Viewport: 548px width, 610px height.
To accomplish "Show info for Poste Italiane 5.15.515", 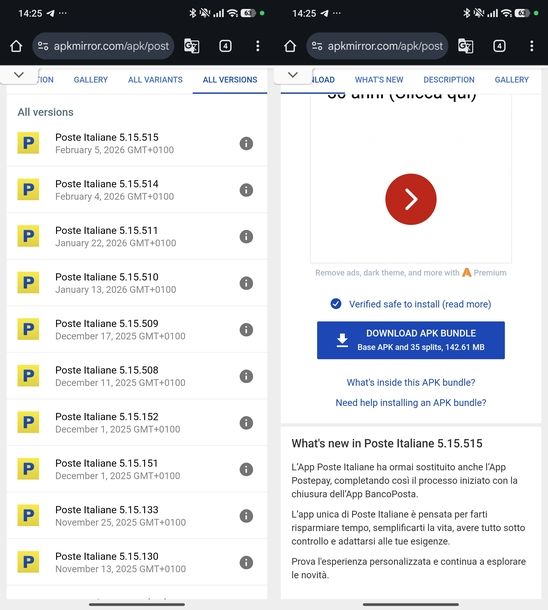I will pyautogui.click(x=246, y=143).
